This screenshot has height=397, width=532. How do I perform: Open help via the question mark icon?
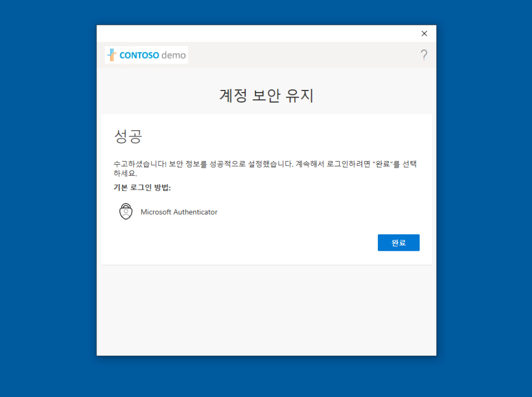[424, 55]
